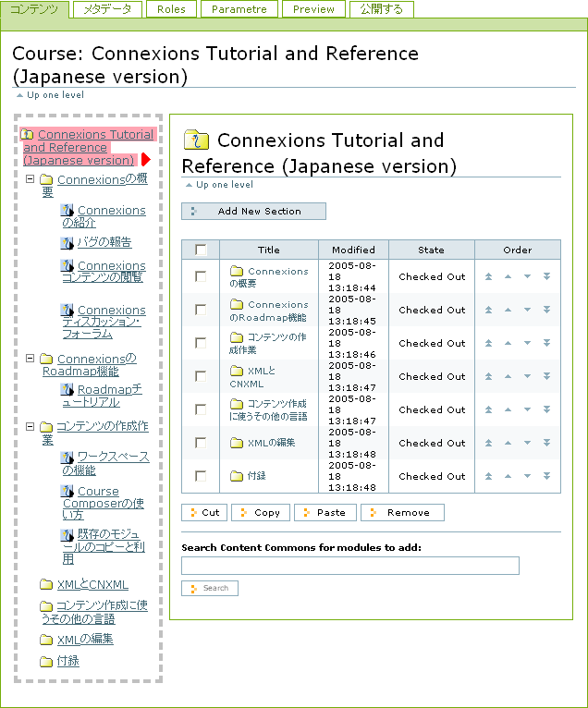Move ConnexionsのRoadmap機能 row to top
The height and width of the screenshot is (708, 588).
[489, 310]
